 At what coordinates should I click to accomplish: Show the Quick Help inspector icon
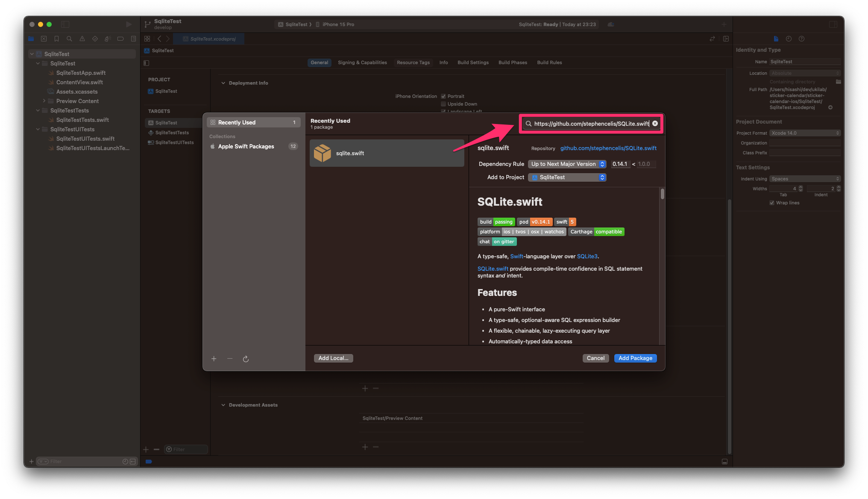tap(801, 39)
